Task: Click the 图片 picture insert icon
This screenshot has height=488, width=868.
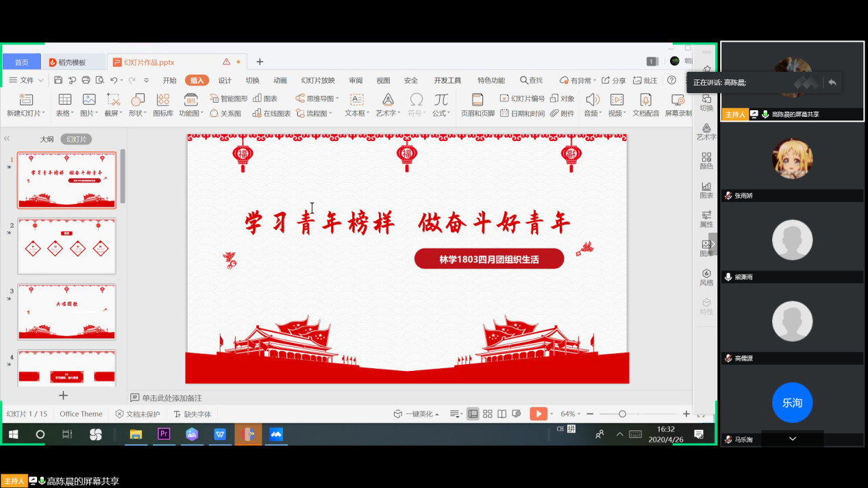Action: coord(89,100)
